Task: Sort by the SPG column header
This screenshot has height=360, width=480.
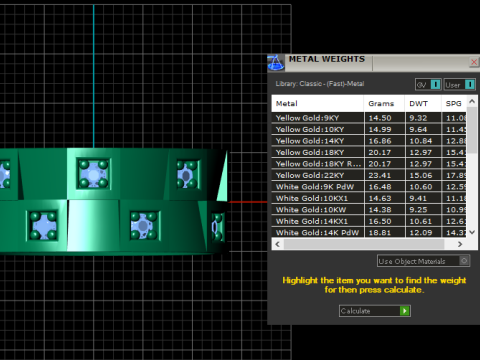Action: 454,104
